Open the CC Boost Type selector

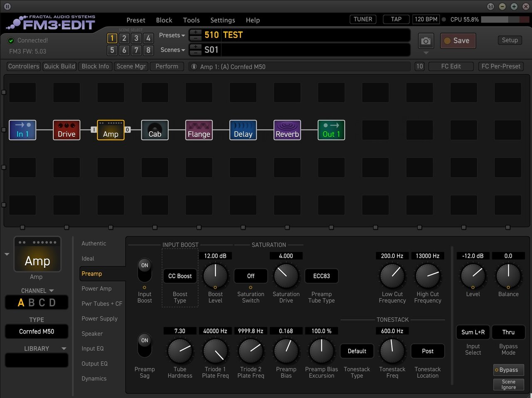coord(180,276)
